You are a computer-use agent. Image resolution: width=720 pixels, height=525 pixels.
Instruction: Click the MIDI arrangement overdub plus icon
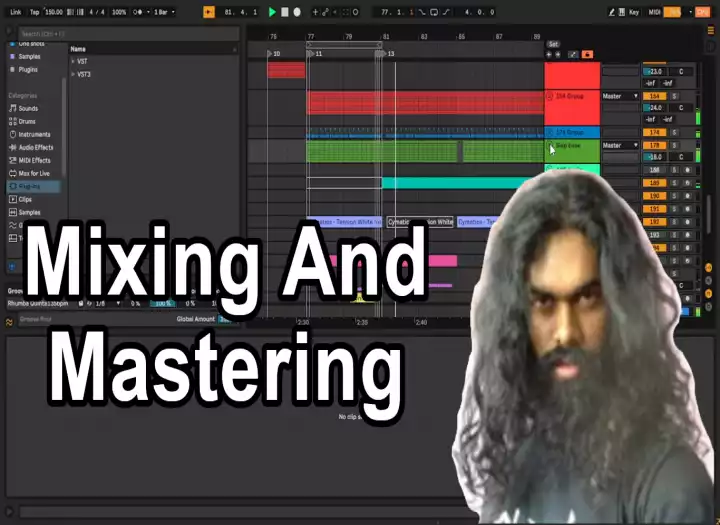(315, 12)
